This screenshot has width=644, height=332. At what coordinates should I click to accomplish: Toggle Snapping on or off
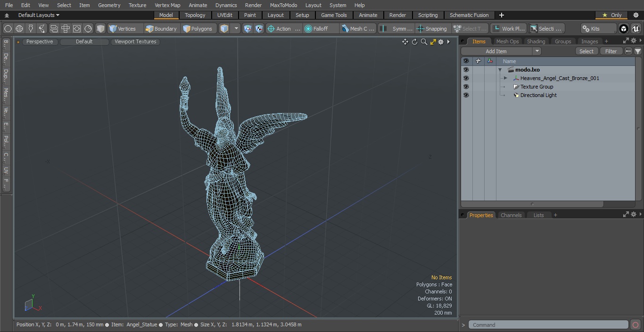coord(432,29)
